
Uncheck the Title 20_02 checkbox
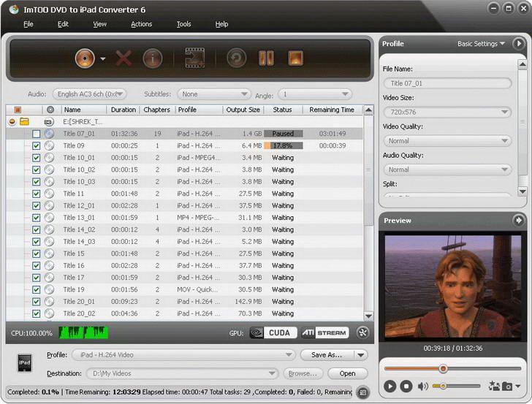pos(37,313)
